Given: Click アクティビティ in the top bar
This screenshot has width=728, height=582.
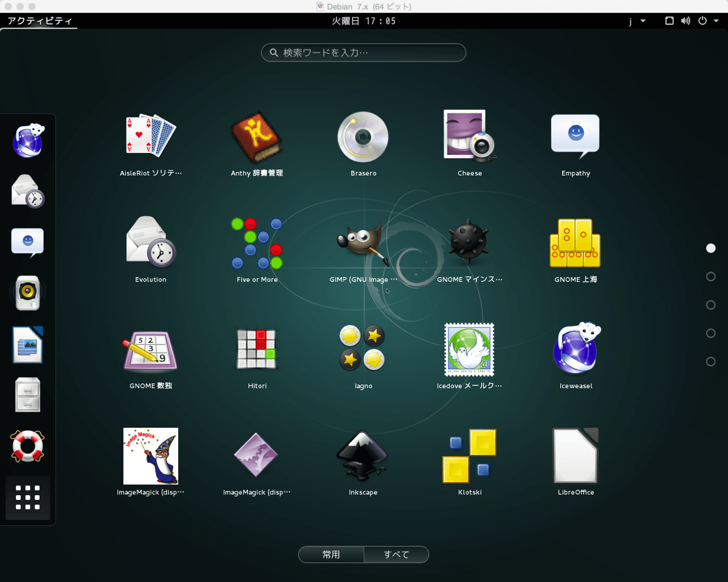Looking at the screenshot, I should point(39,21).
